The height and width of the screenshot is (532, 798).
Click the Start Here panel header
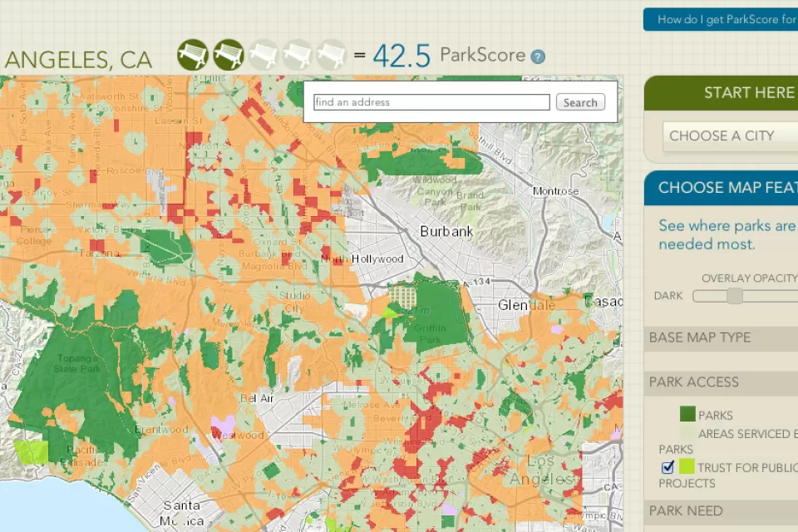pos(722,92)
